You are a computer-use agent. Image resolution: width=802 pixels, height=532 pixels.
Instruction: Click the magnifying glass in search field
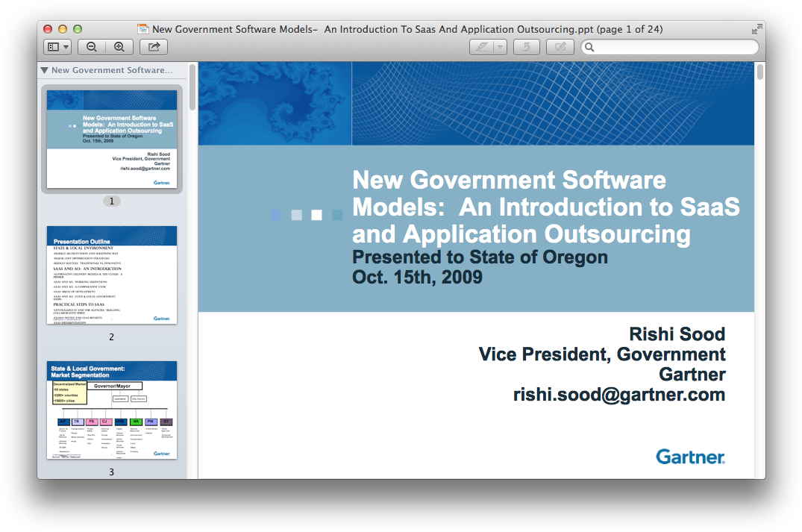pos(591,46)
